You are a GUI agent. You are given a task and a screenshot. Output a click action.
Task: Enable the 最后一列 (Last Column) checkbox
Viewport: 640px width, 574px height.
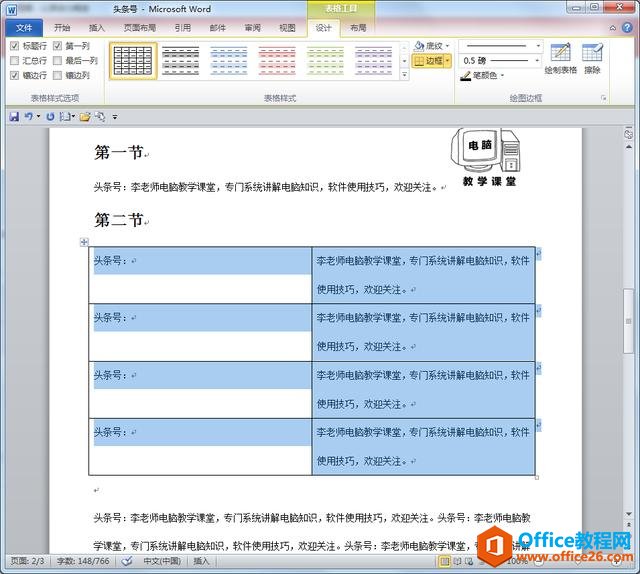coord(58,60)
